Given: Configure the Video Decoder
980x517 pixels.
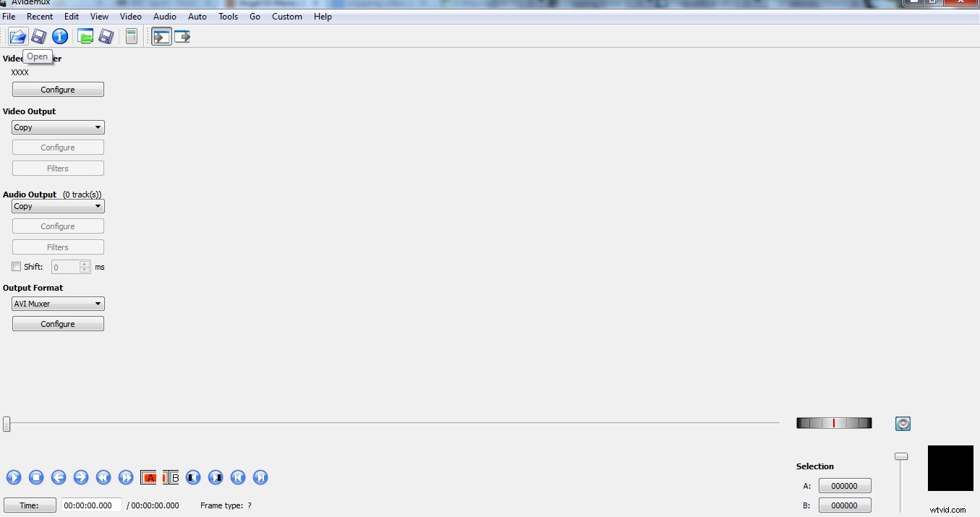Looking at the screenshot, I should [58, 89].
